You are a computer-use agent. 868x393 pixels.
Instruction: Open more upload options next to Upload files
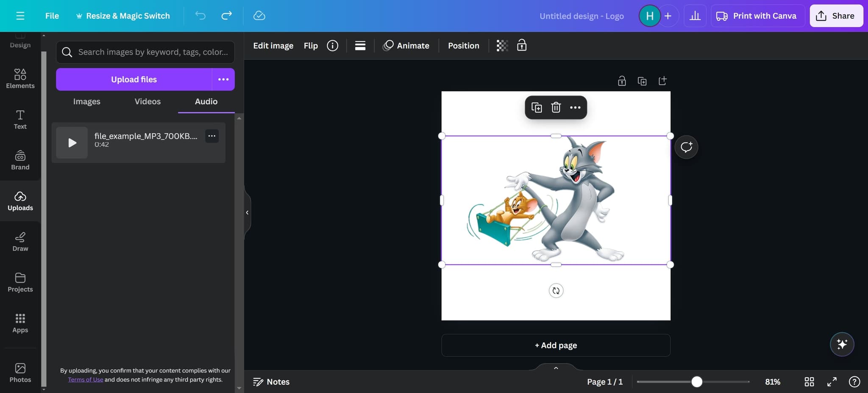coord(223,79)
